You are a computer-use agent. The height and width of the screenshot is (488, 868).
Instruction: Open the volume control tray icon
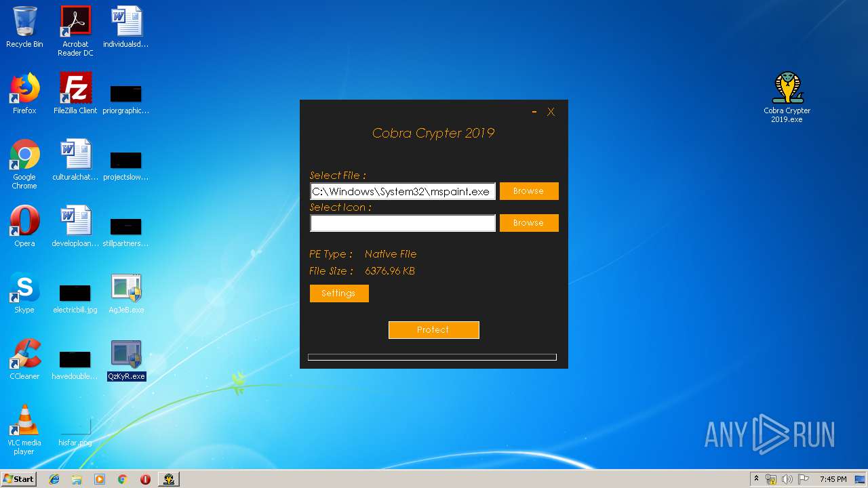[787, 479]
